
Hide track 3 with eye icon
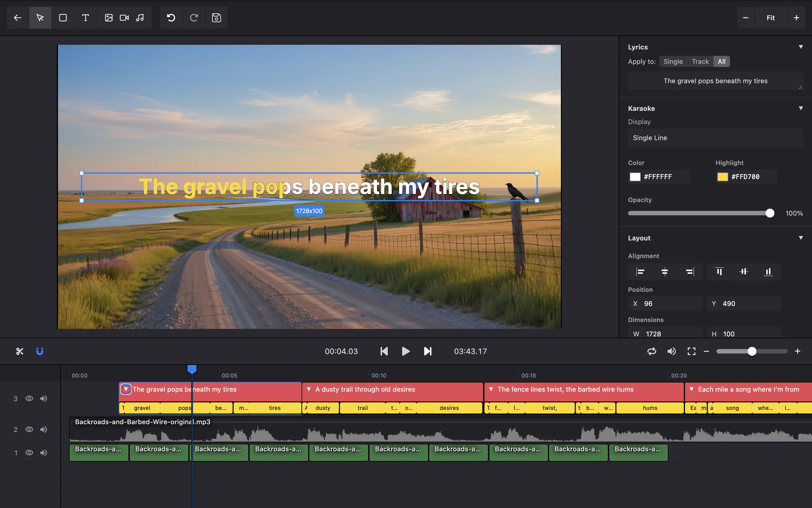[29, 399]
